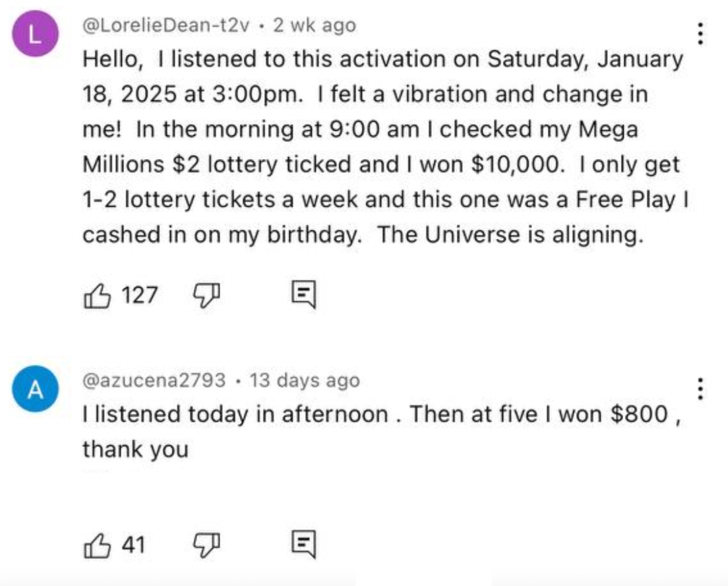Reply to the Mega Millions lottery comment
Image resolution: width=728 pixels, height=586 pixels.
click(304, 294)
